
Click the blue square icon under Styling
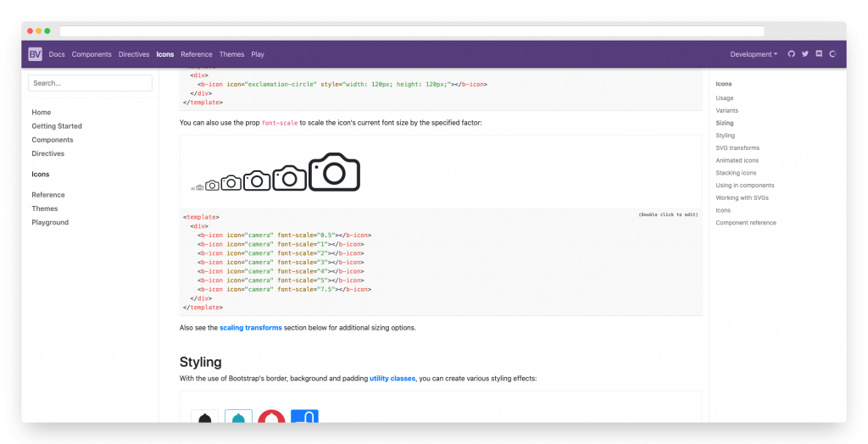pyautogui.click(x=305, y=417)
